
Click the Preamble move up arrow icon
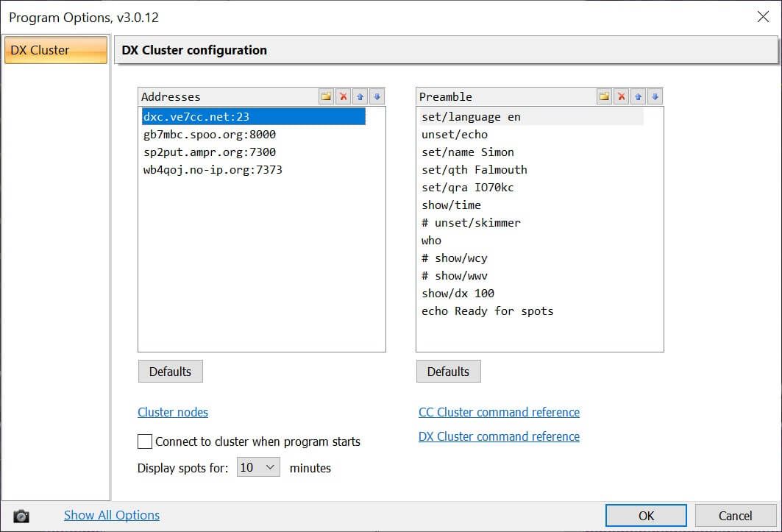(x=638, y=96)
